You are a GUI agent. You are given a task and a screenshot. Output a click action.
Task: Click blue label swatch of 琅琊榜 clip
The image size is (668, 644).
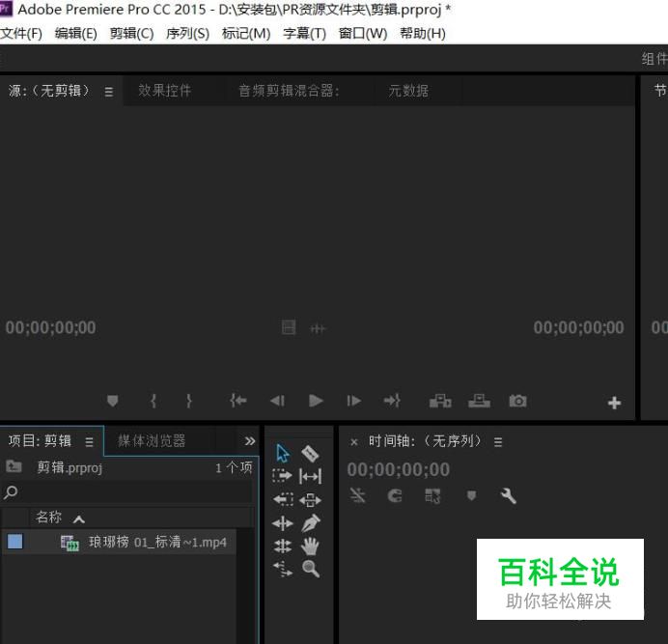pyautogui.click(x=14, y=542)
